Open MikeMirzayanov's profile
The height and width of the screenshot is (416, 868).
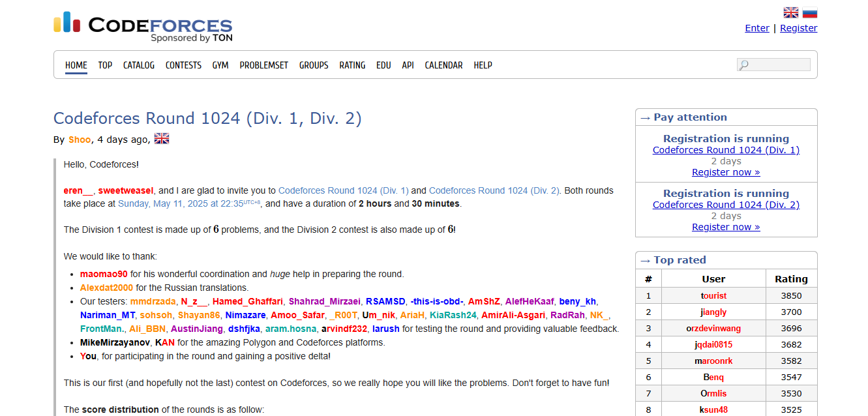tap(115, 342)
